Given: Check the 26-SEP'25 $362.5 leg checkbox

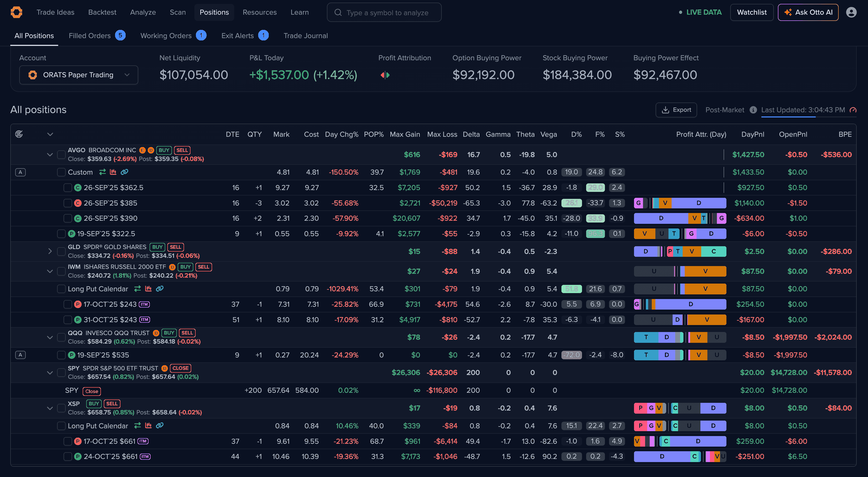Looking at the screenshot, I should click(x=68, y=188).
